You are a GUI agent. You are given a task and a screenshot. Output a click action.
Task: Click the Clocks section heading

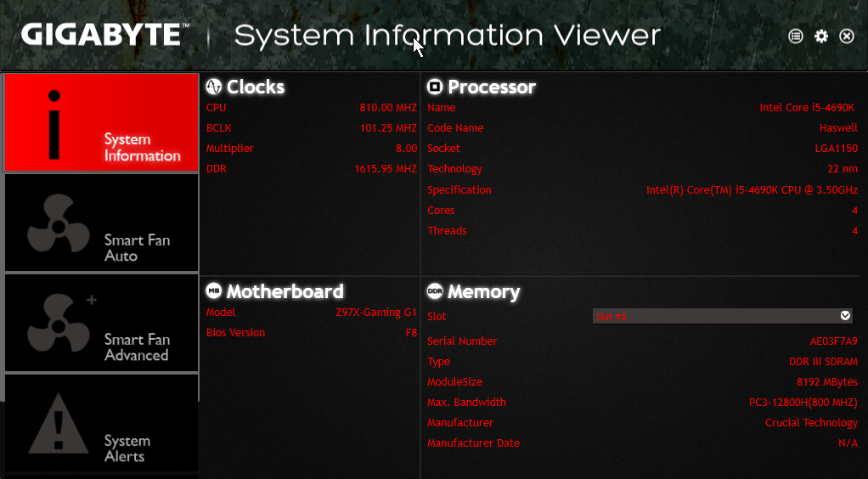point(255,87)
